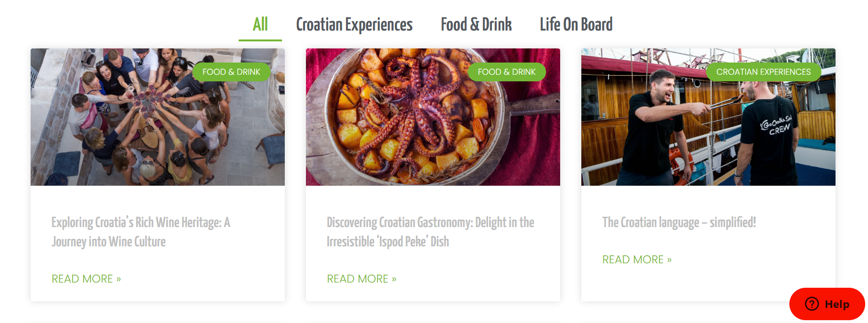Click the green underline beneath All tab
Screen dimensions: 868x323
pyautogui.click(x=260, y=40)
